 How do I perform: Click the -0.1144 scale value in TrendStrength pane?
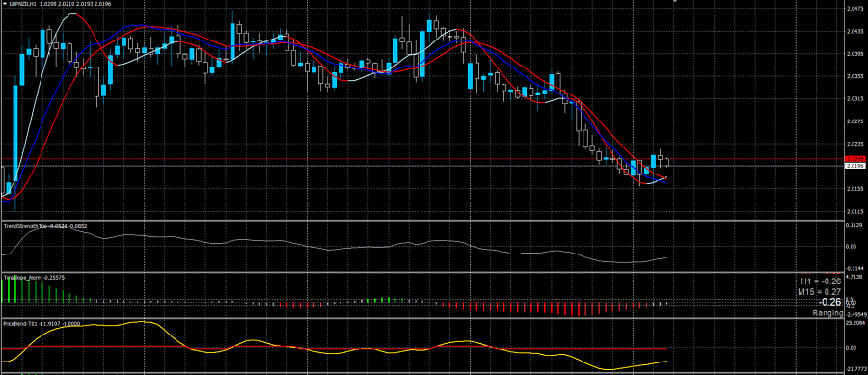(x=854, y=268)
